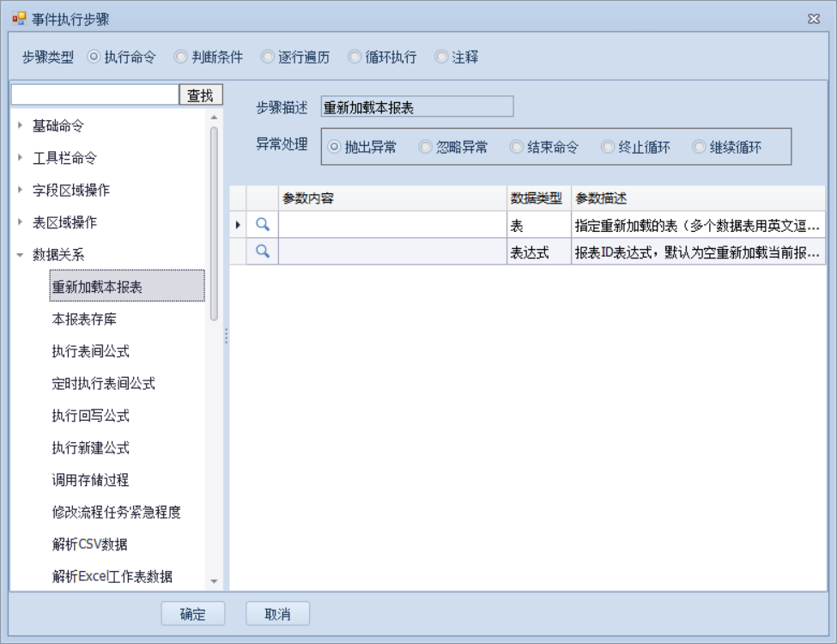Select the 调用存储过程 command
This screenshot has height=644, width=837.
(x=90, y=480)
